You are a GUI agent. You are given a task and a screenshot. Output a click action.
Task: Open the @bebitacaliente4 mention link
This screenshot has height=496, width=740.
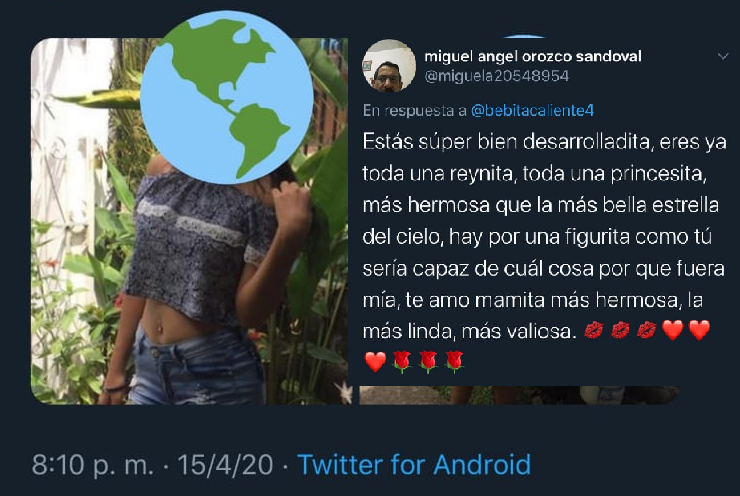(x=532, y=110)
